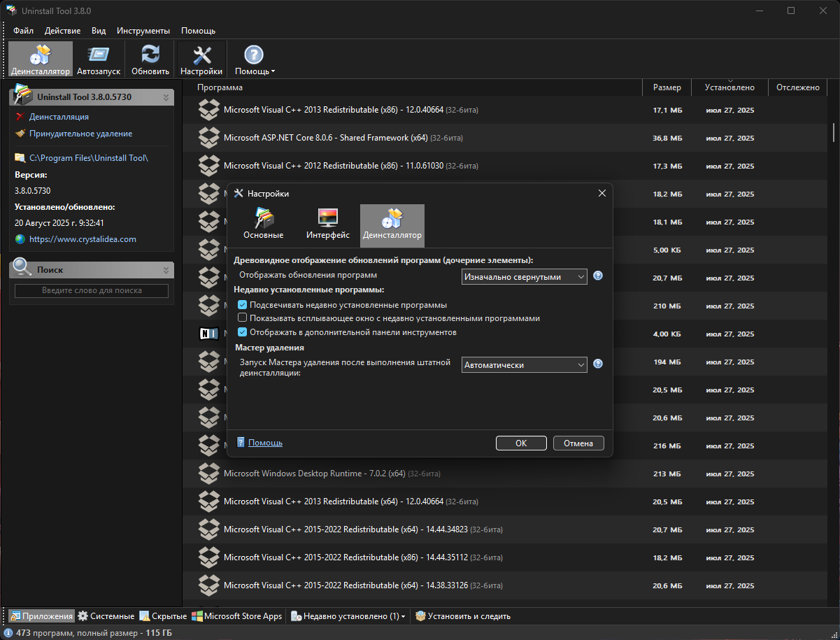Click magnifier icon in Поиск panel
840x640 pixels.
[x=22, y=267]
